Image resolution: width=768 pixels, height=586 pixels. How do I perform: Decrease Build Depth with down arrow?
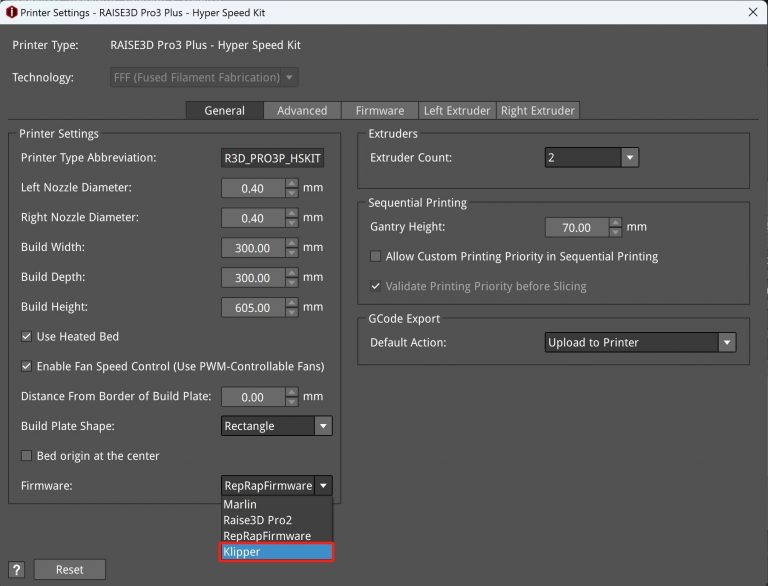[291, 283]
